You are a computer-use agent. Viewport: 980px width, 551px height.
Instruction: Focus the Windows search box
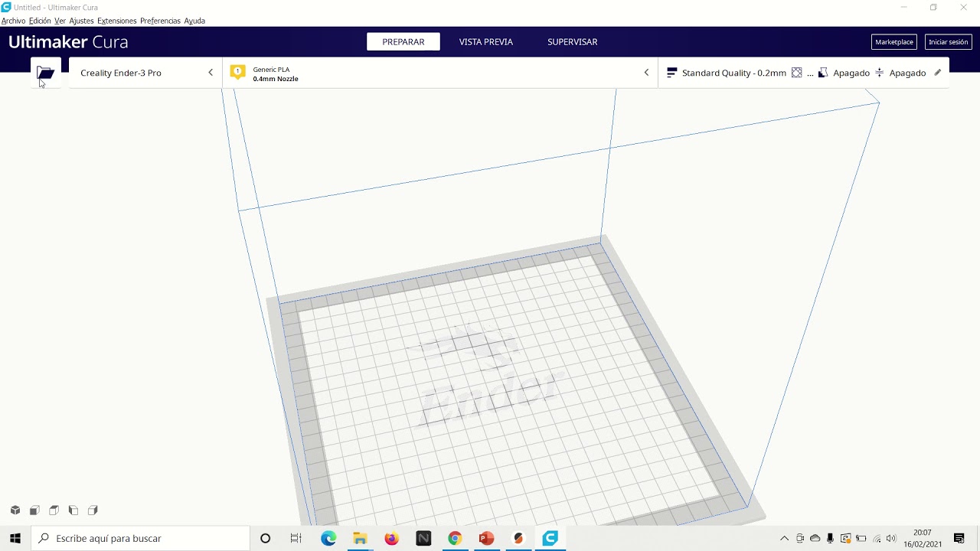tap(141, 539)
